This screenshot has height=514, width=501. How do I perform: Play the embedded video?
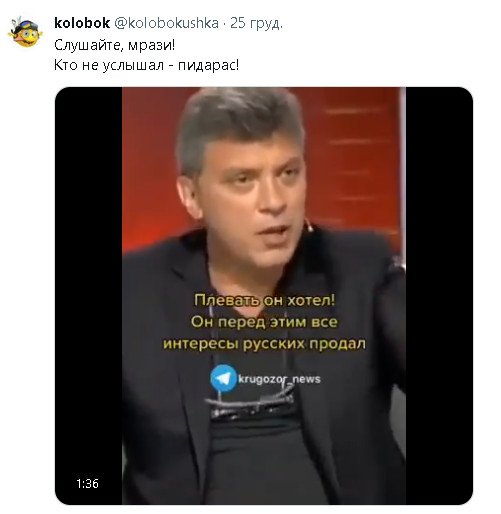264,295
